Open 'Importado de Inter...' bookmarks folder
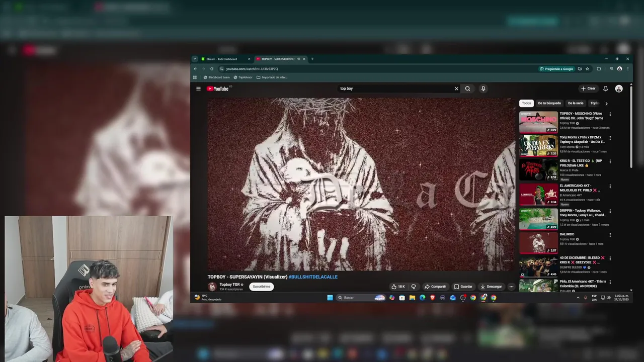 tap(272, 77)
